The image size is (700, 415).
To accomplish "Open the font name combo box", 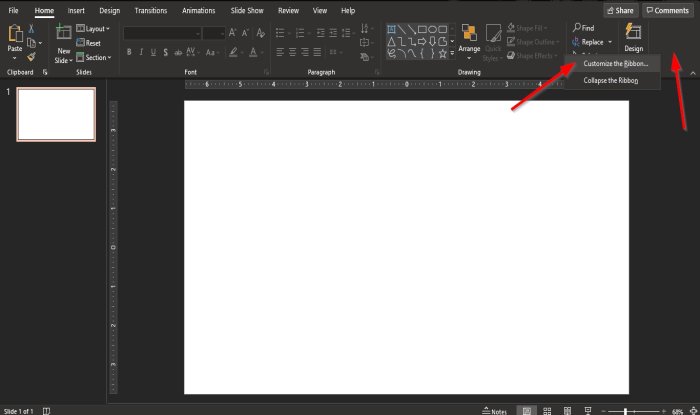I will coord(161,33).
